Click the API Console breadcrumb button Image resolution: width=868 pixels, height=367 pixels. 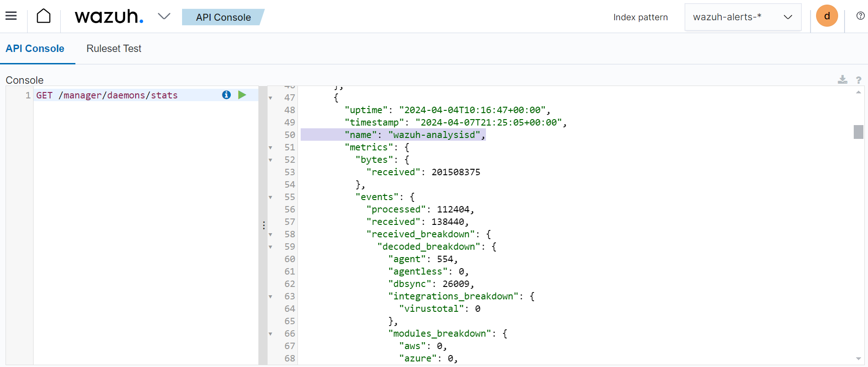point(223,17)
